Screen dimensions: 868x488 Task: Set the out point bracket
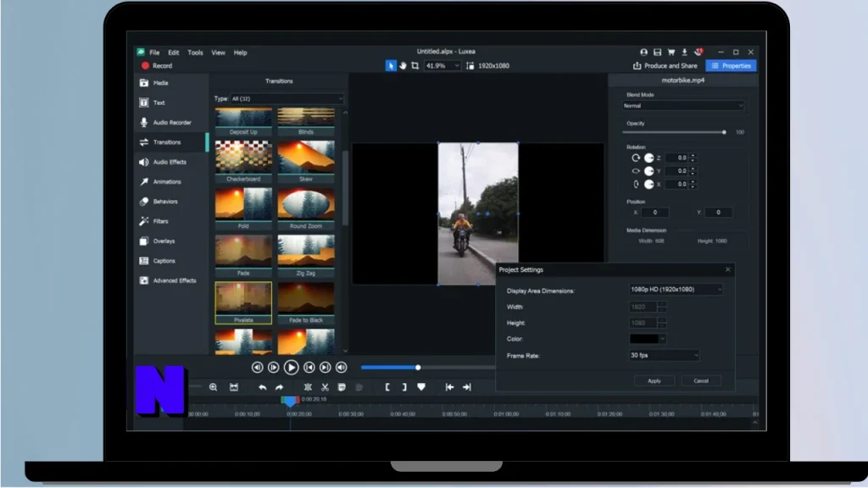click(x=404, y=387)
